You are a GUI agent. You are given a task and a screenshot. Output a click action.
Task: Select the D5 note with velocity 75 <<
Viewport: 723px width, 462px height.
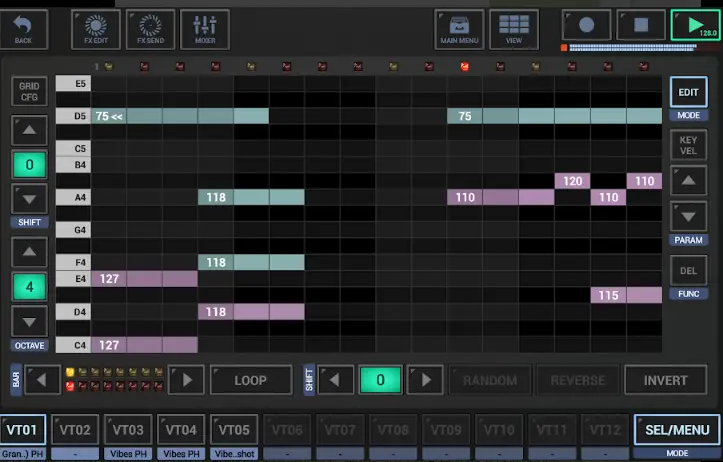click(180, 116)
